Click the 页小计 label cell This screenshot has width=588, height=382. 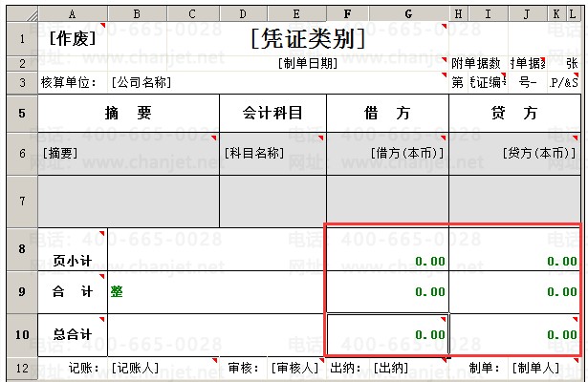pos(73,249)
